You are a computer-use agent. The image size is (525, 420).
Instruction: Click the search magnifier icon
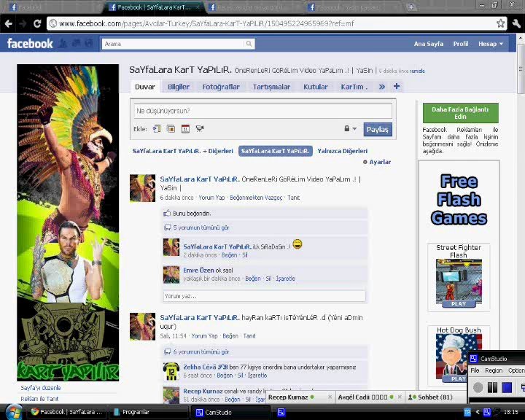pos(249,44)
